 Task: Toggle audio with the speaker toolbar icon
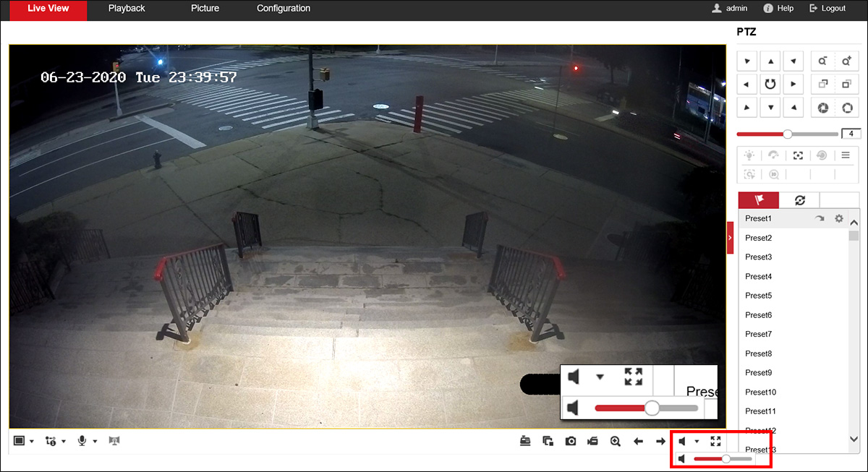682,441
